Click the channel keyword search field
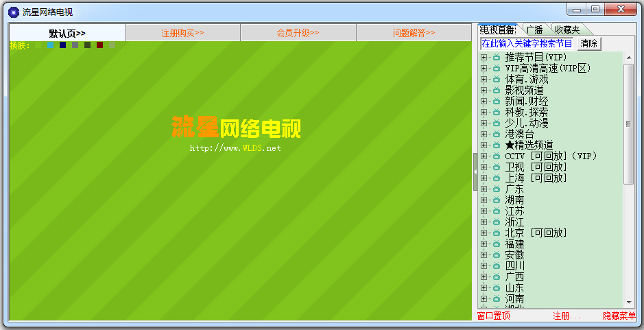Viewport: 644px width, 330px height. click(x=527, y=43)
